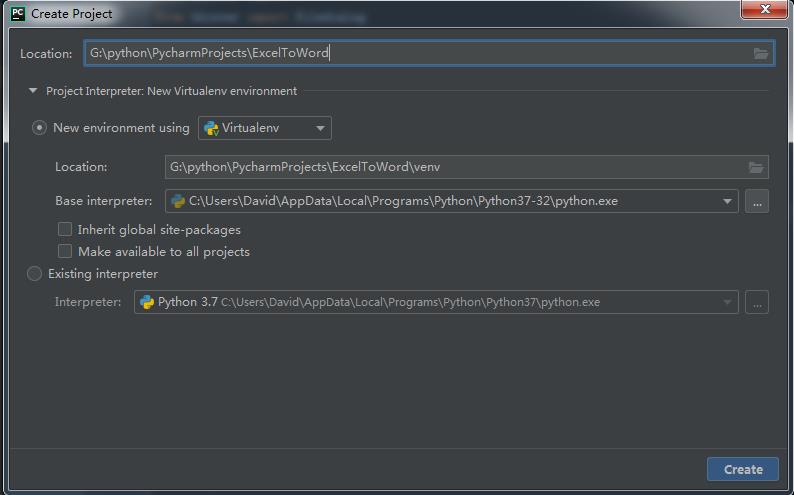Click the 'Base interpreter:' label

104,201
